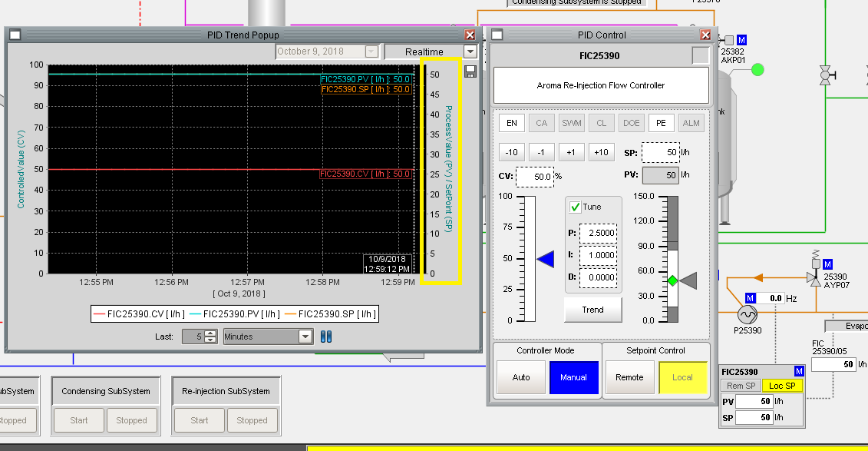Select the Rem SP tab on faceplate

click(x=740, y=386)
